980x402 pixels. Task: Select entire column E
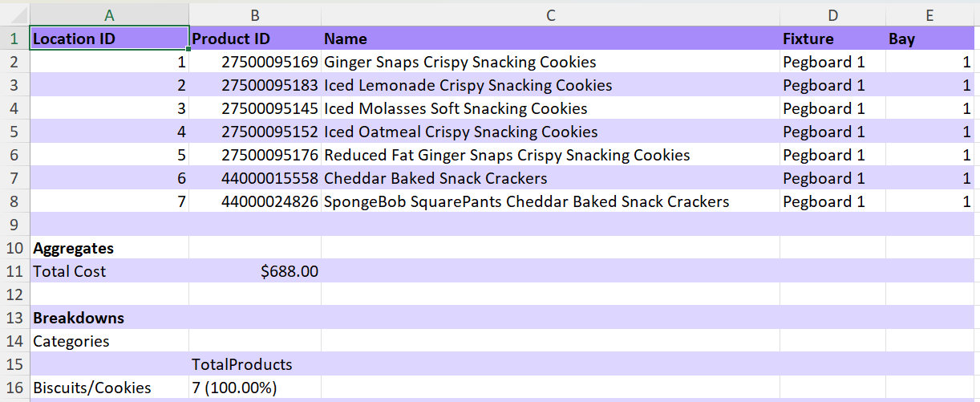coord(929,14)
